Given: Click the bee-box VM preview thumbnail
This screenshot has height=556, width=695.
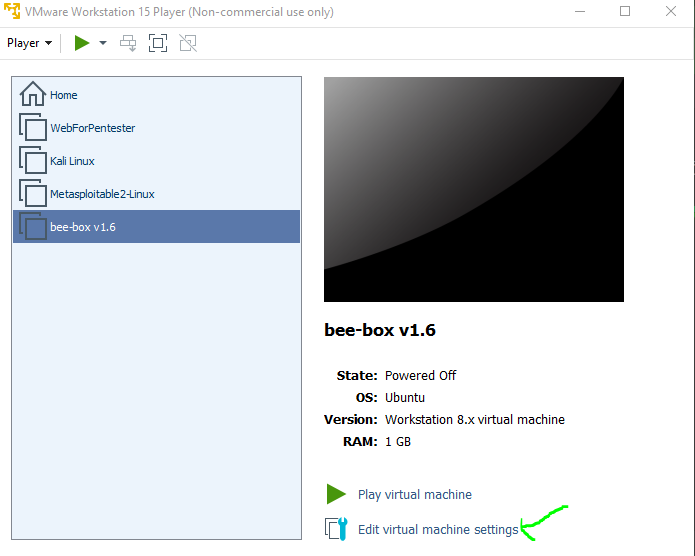Looking at the screenshot, I should click(474, 189).
